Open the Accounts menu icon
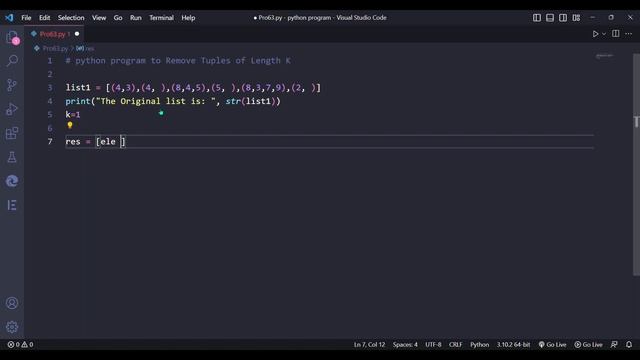This screenshot has width=640, height=360. point(12,303)
